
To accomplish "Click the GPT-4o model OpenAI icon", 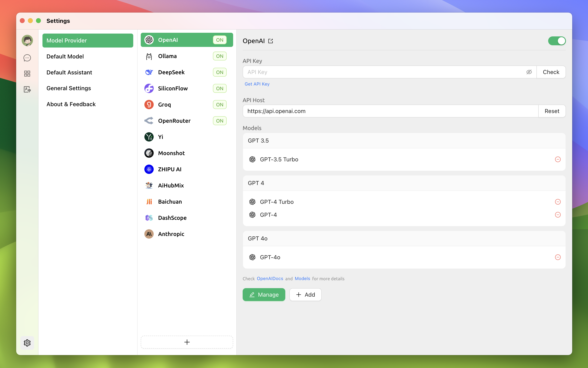I will pyautogui.click(x=252, y=257).
